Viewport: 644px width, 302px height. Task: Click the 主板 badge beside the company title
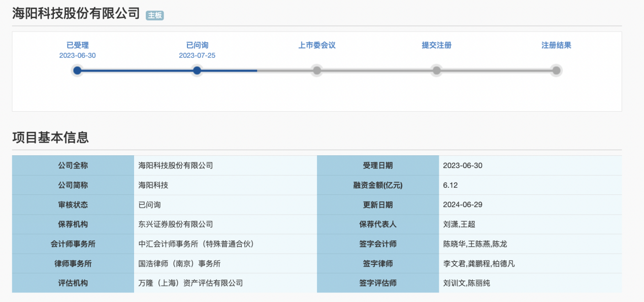155,15
